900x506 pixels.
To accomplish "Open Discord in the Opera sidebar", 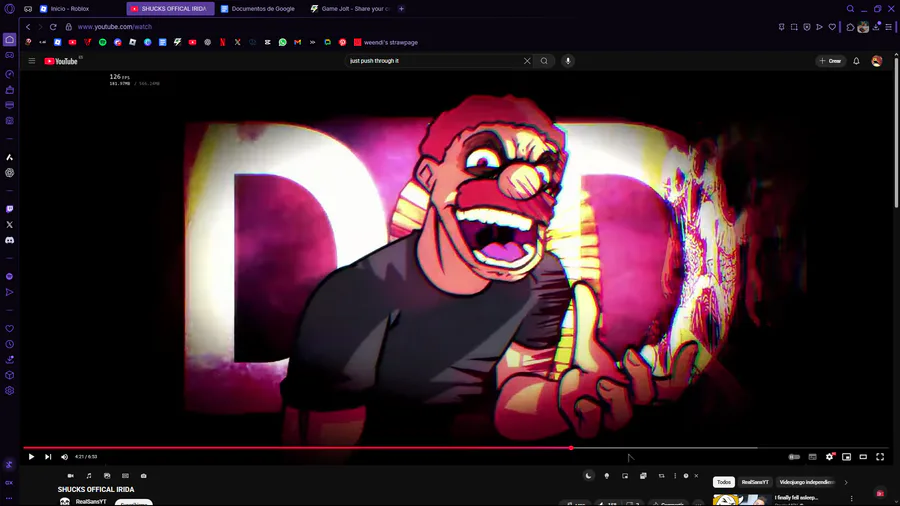I will click(9, 240).
